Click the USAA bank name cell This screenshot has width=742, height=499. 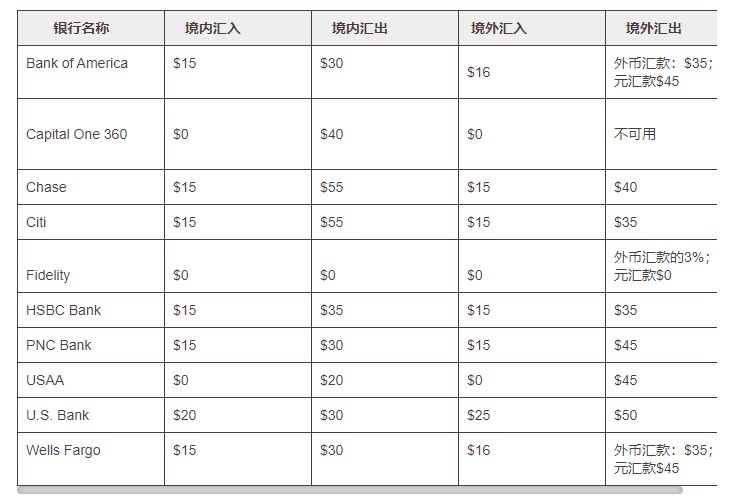pos(91,380)
